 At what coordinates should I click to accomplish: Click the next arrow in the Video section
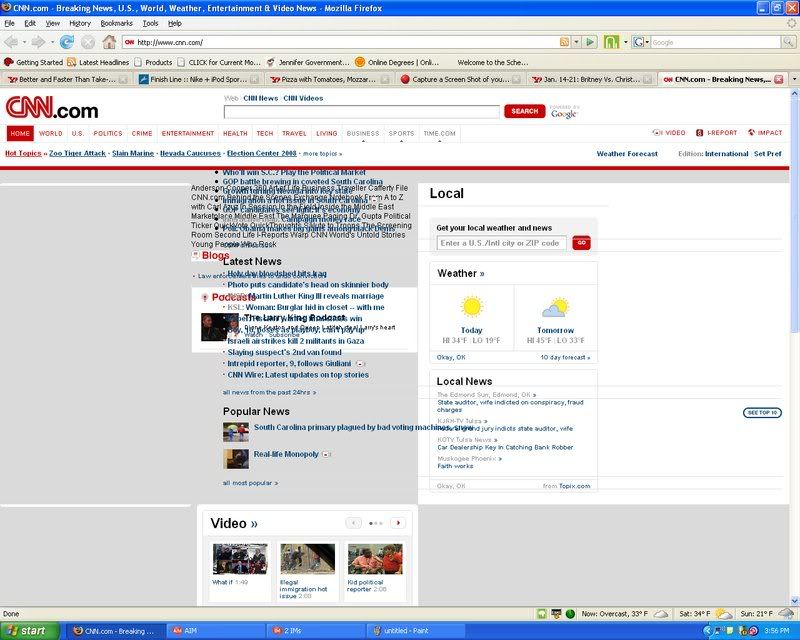pyautogui.click(x=398, y=522)
